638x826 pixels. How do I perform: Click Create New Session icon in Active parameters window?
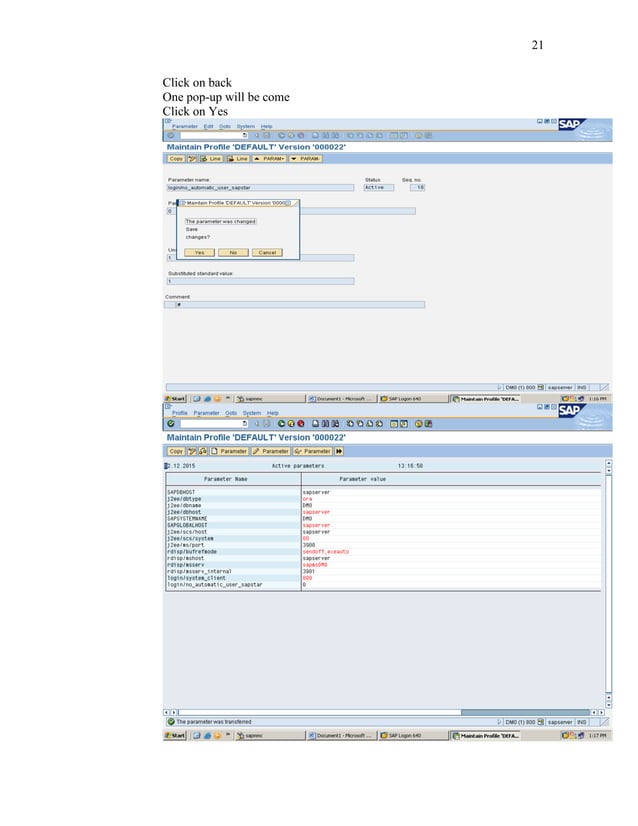394,424
